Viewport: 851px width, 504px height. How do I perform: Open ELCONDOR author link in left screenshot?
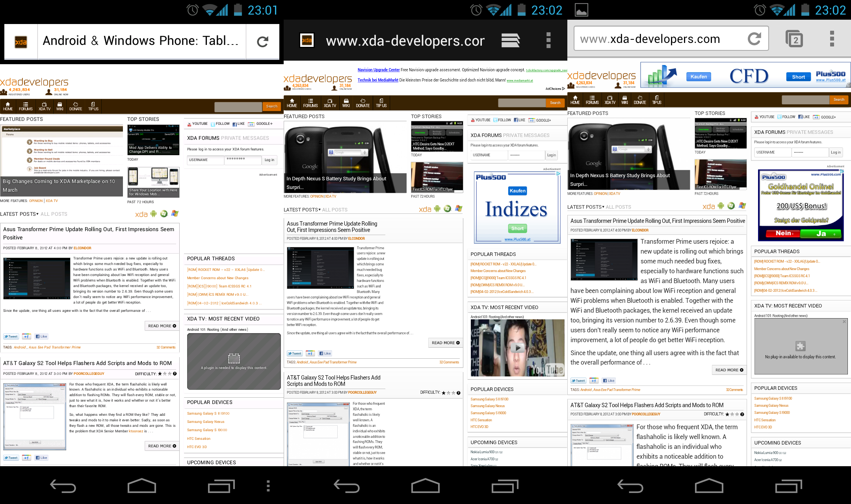coord(82,248)
